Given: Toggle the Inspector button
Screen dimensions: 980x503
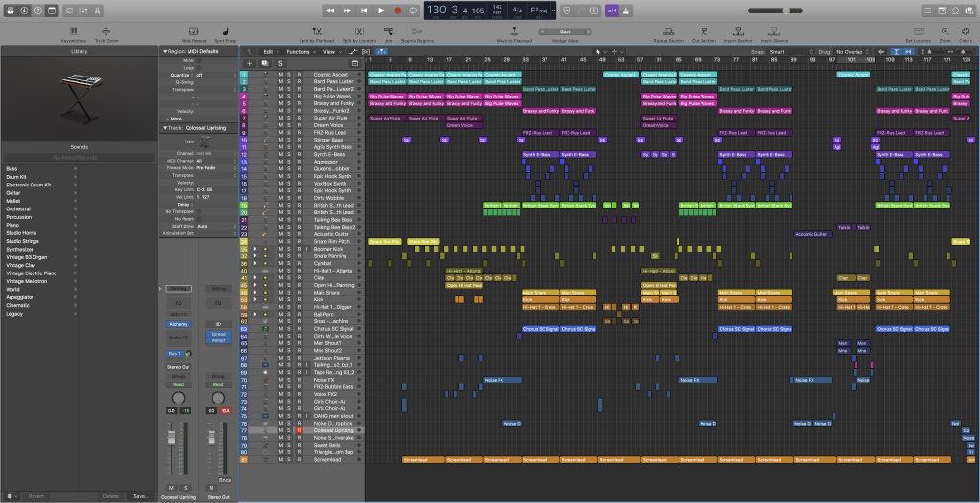Looking at the screenshot, I should [24, 11].
